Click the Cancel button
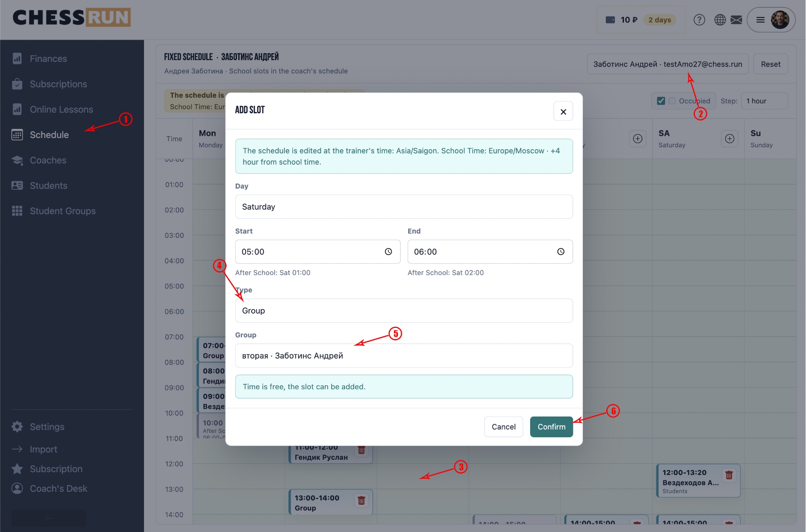The height and width of the screenshot is (532, 806). coord(504,427)
